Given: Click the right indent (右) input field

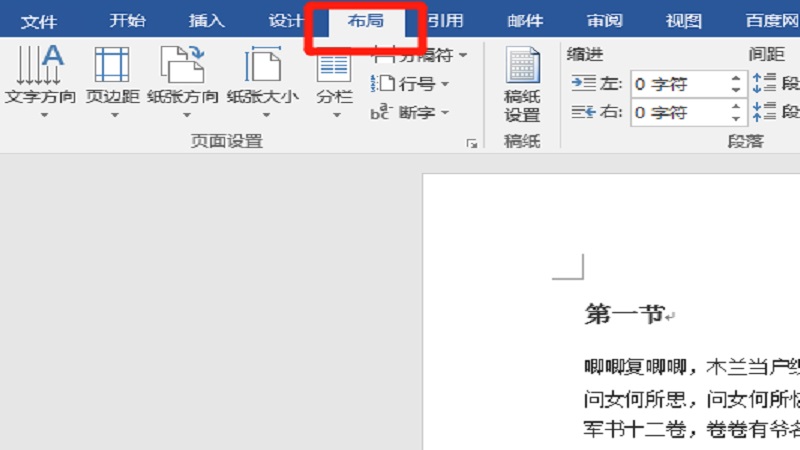Looking at the screenshot, I should (678, 112).
